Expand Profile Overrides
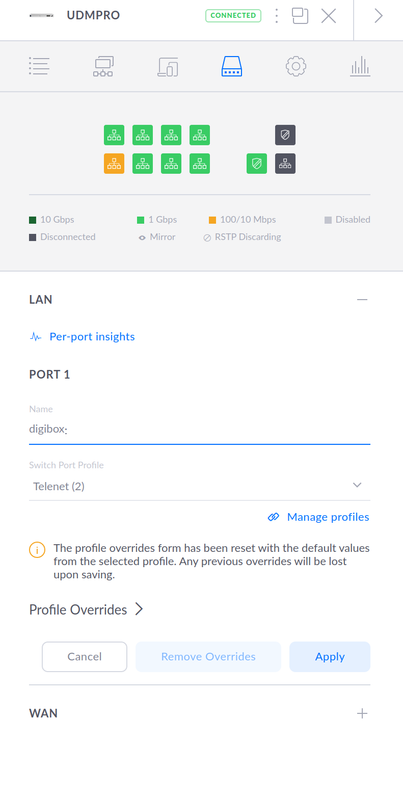Screen dimensions: 403x800 86,610
